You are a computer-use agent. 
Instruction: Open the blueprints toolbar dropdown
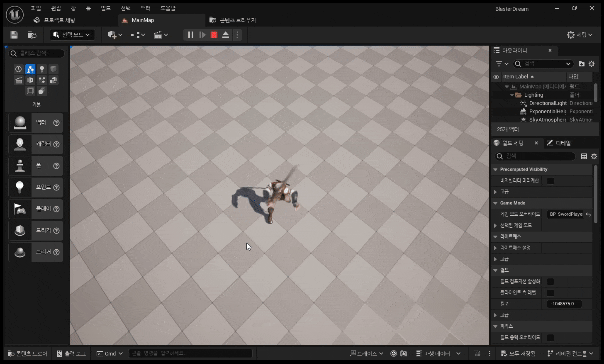(x=138, y=35)
